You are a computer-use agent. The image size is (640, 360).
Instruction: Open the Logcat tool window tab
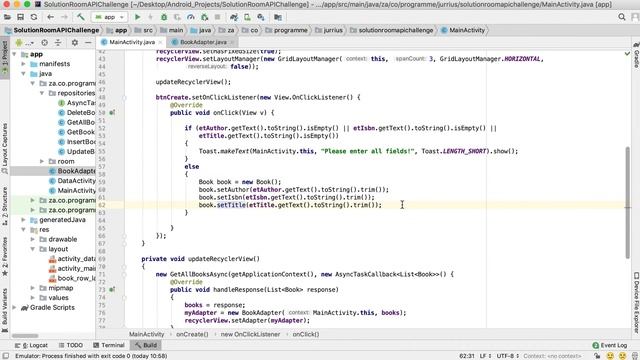(31, 345)
